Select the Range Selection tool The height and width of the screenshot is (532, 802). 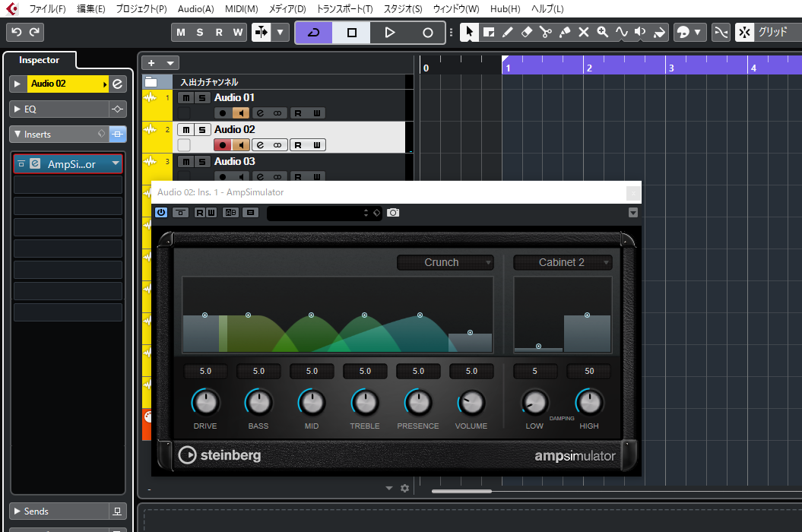(489, 32)
